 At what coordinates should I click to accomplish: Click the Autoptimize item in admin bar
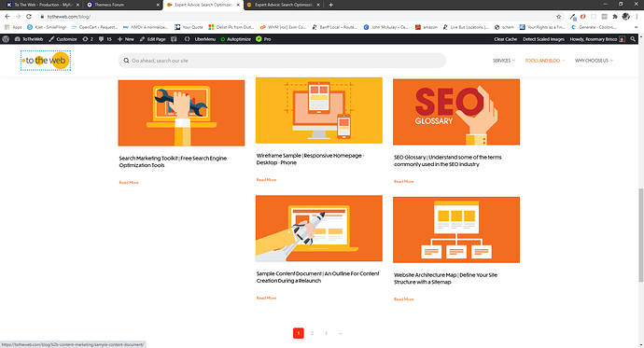pos(236,39)
